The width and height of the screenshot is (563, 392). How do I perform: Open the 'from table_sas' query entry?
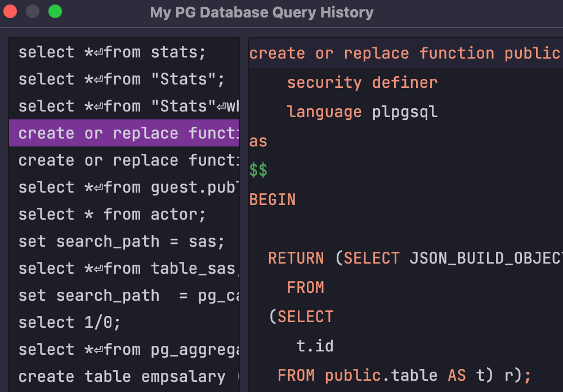click(x=124, y=269)
